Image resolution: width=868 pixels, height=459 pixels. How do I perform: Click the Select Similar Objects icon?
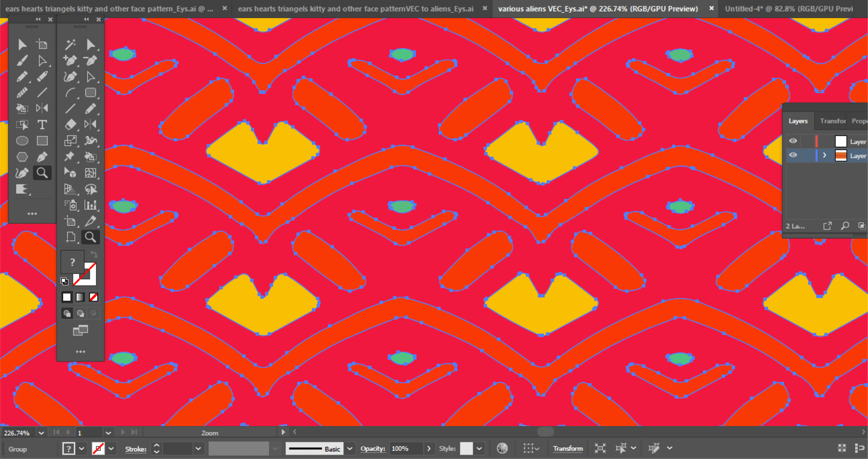[621, 449]
